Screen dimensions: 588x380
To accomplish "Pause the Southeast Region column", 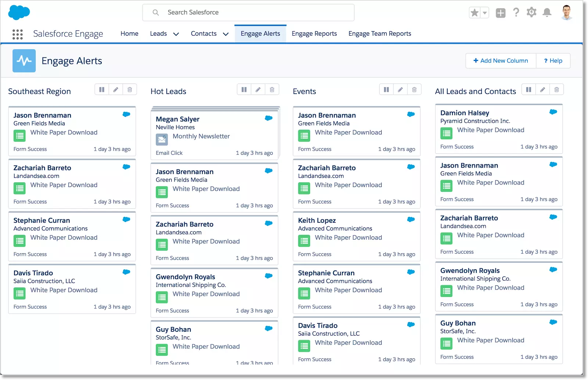I will pos(102,90).
